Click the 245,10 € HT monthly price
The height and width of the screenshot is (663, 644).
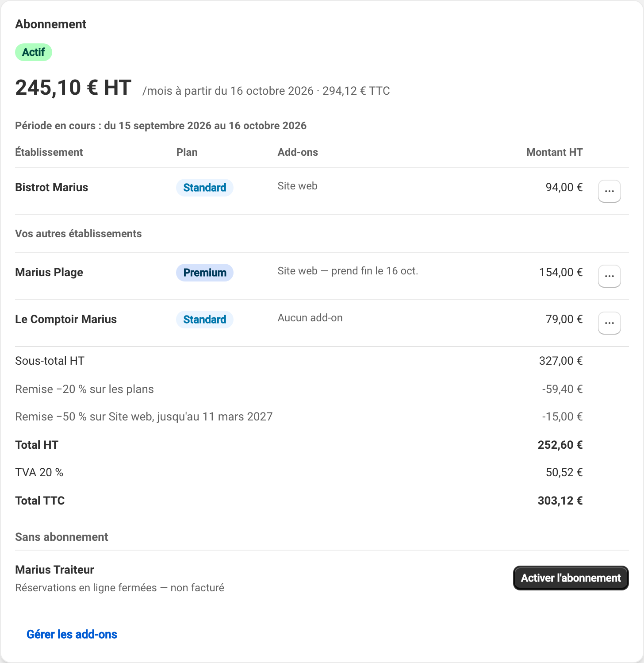(x=73, y=87)
